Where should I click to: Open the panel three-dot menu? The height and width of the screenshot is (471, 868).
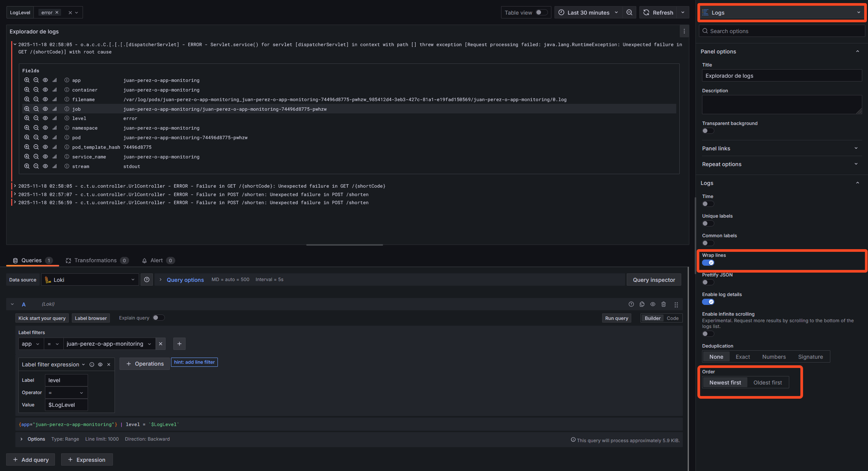[x=684, y=32]
